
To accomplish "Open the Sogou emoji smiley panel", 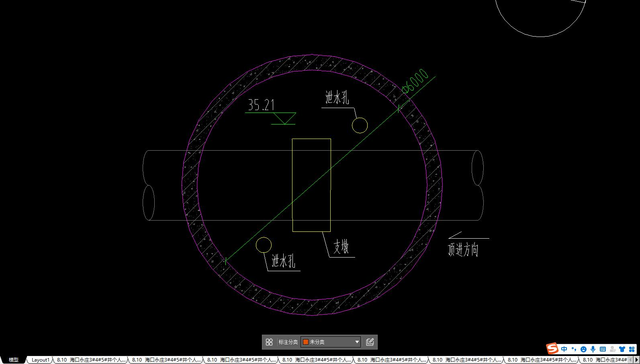I will (x=583, y=349).
